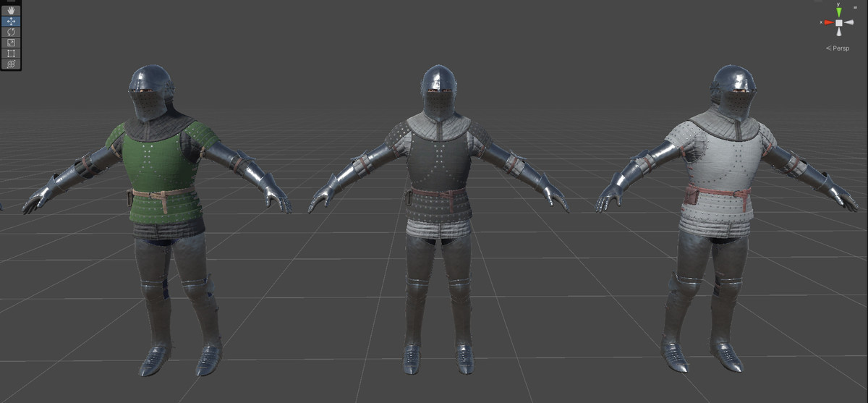Click the green Y axis gizmo cone

(x=839, y=11)
